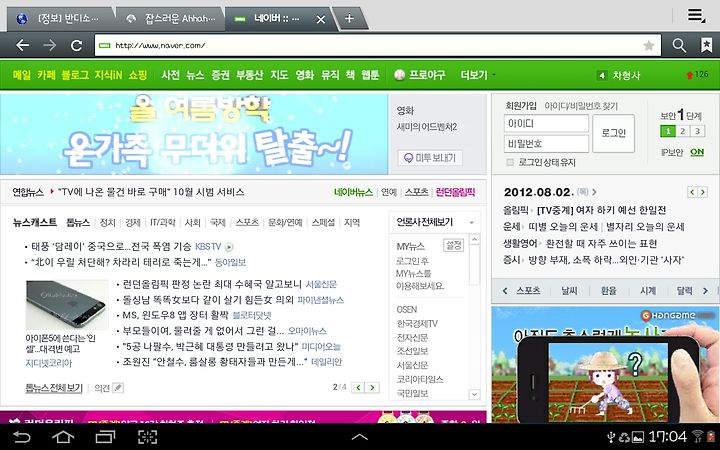Tap the picture notification icon
This screenshot has height=450, width=720.
click(x=638, y=437)
